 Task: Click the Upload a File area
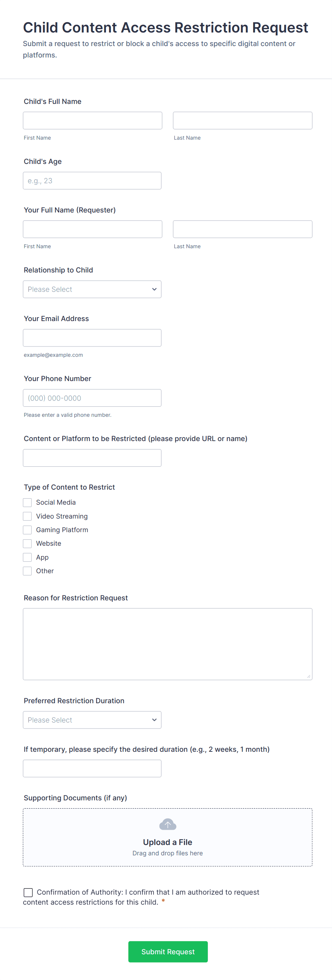pos(167,842)
